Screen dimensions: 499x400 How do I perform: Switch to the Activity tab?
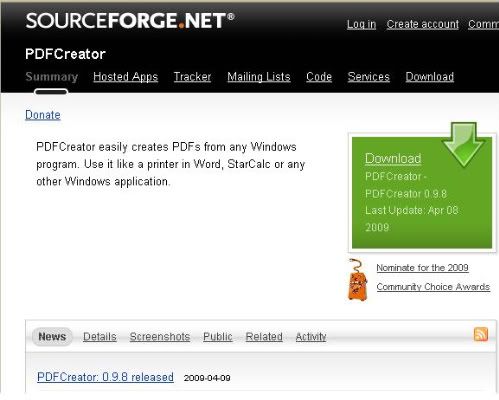point(311,337)
